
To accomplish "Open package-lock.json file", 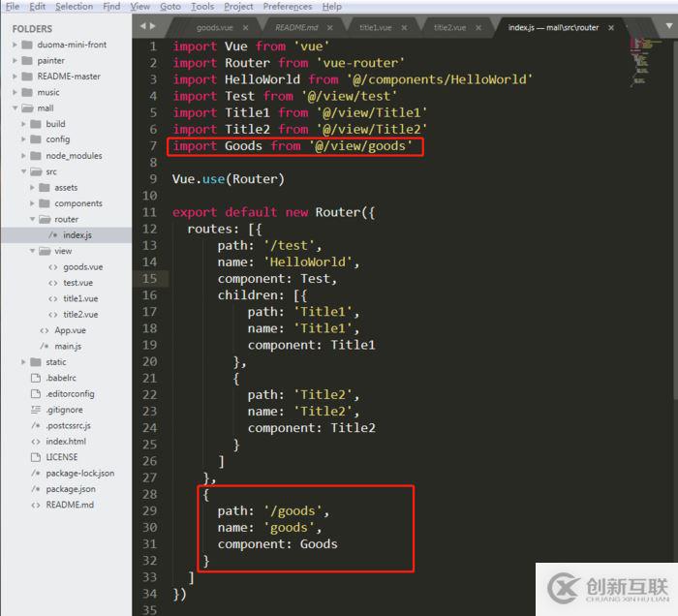I will tap(80, 474).
